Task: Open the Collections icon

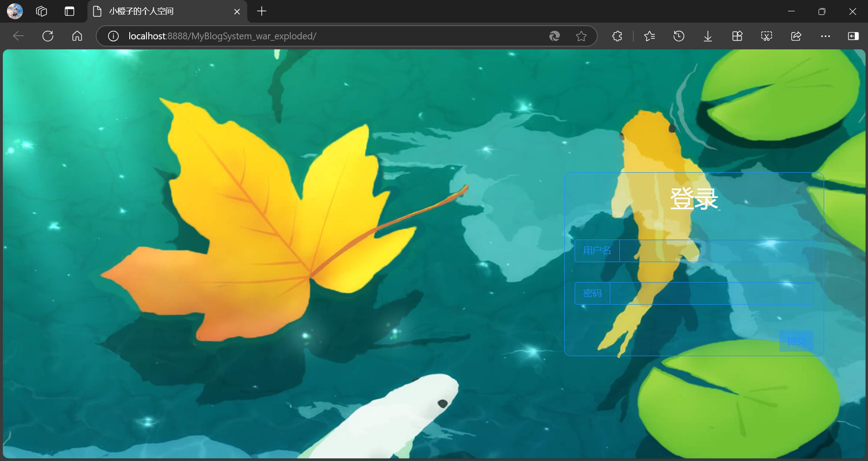Action: (737, 36)
